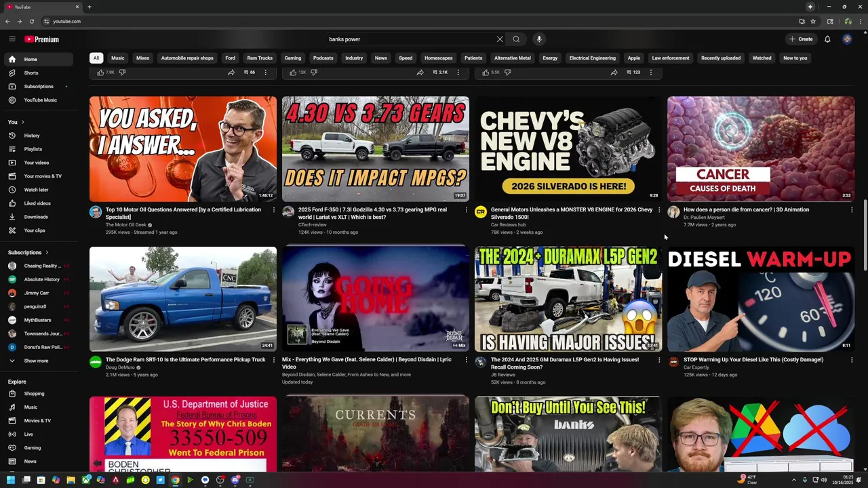The width and height of the screenshot is (868, 488).
Task: Open Your videos
Action: tap(38, 163)
